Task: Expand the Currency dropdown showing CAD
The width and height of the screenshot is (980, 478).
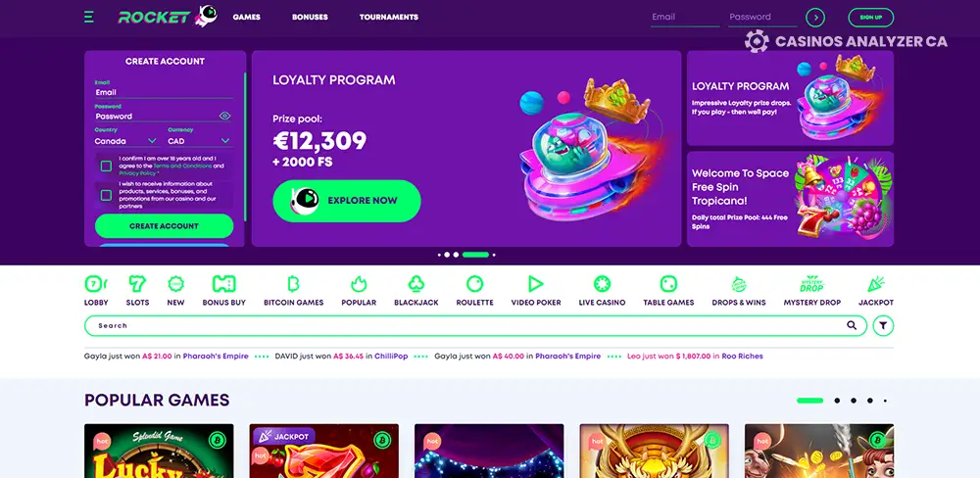Action: pyautogui.click(x=199, y=141)
